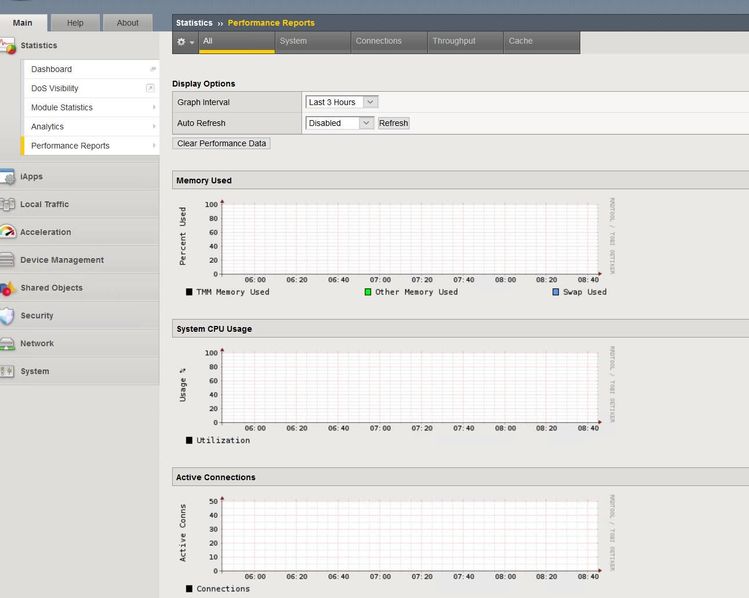The height and width of the screenshot is (598, 749).
Task: Expand the Module Statistics submenu
Action: (x=154, y=107)
